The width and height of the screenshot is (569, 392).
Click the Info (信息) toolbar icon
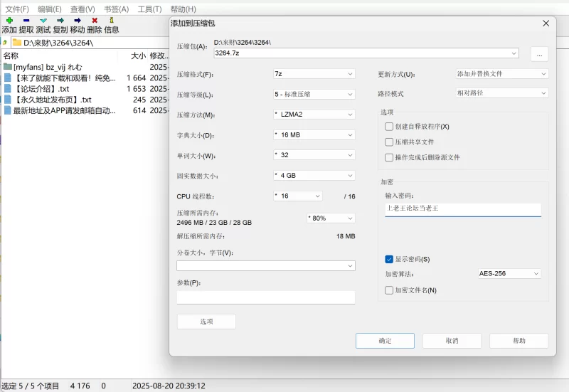[112, 21]
